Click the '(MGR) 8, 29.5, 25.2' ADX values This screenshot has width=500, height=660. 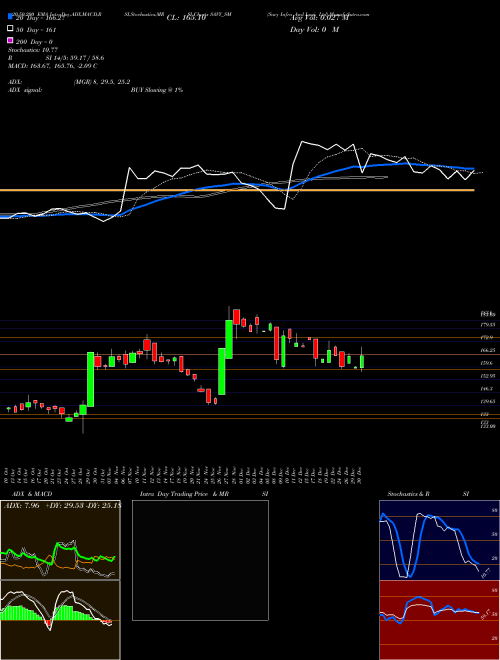(102, 82)
